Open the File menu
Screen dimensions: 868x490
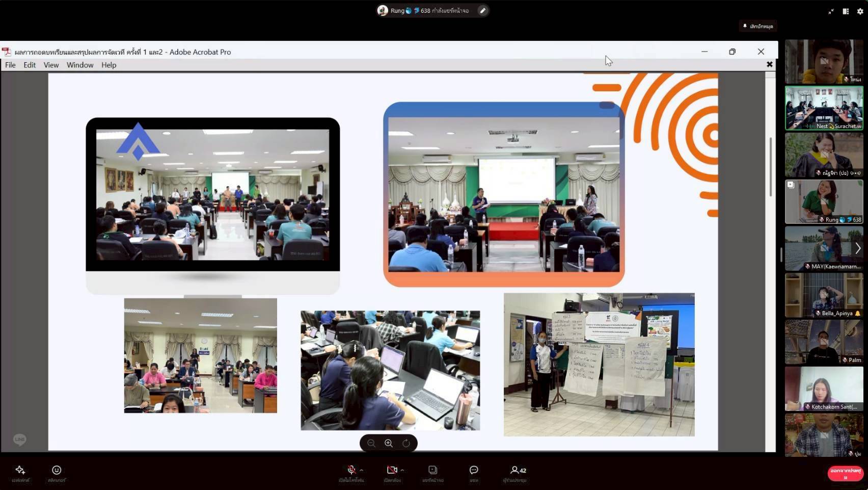tap(10, 65)
